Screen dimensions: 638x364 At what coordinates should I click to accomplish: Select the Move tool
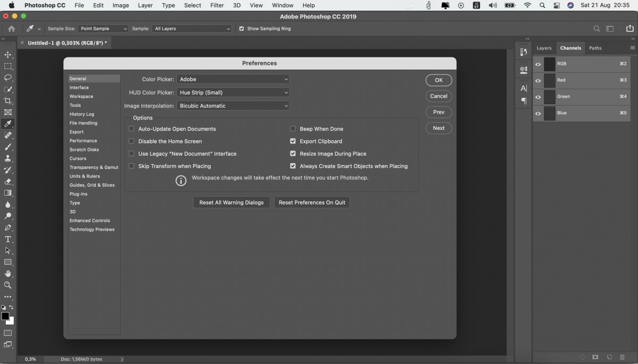[8, 55]
